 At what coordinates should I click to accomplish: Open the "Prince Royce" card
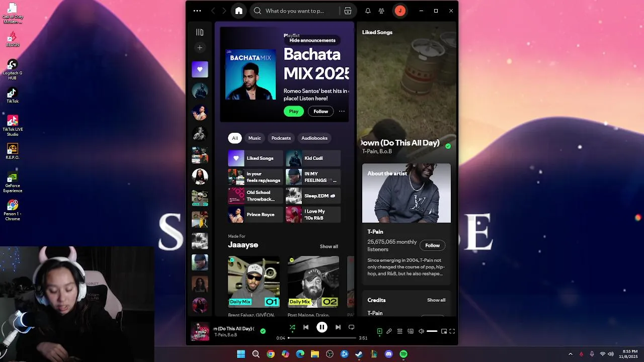(256, 215)
